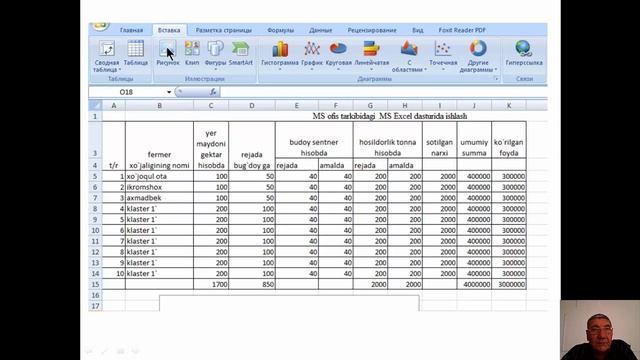Image resolution: width=640 pixels, height=360 pixels.
Task: Insert a PivotTable (Сводная таблица)
Action: (107, 57)
